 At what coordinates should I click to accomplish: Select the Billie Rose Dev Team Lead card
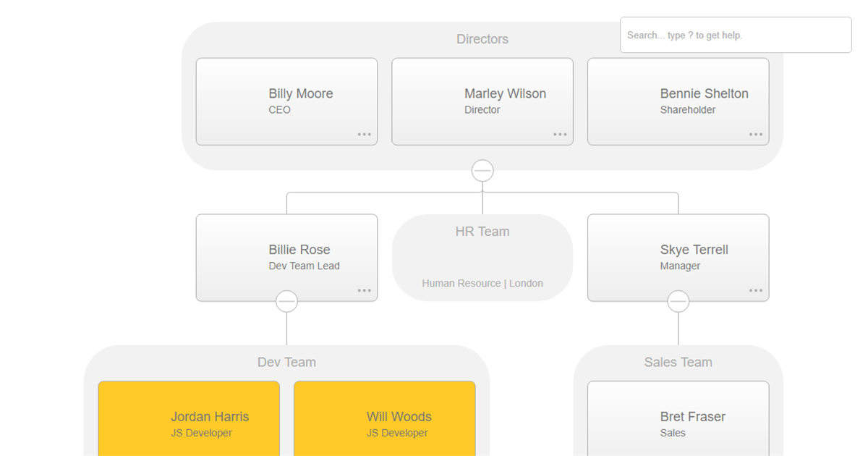(286, 258)
